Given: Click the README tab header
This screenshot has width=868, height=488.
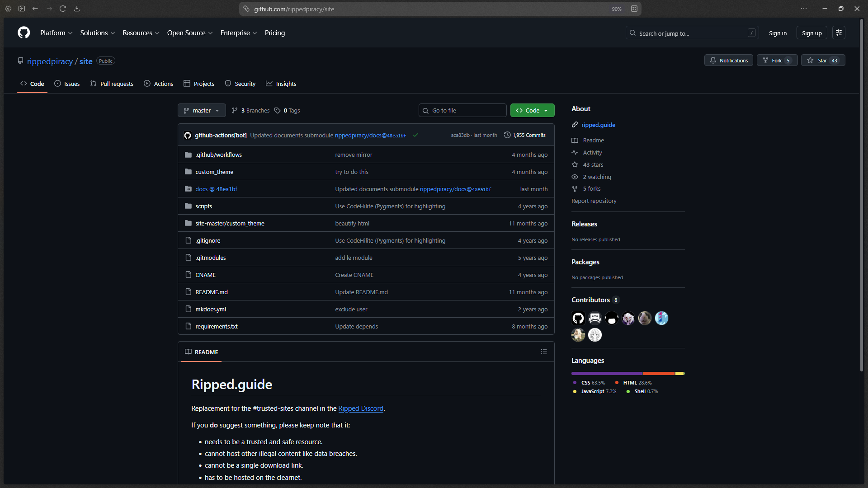Looking at the screenshot, I should coord(202,352).
